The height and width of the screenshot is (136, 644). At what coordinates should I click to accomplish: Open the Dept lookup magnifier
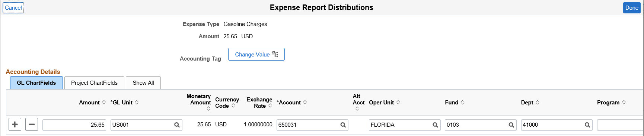(x=587, y=125)
